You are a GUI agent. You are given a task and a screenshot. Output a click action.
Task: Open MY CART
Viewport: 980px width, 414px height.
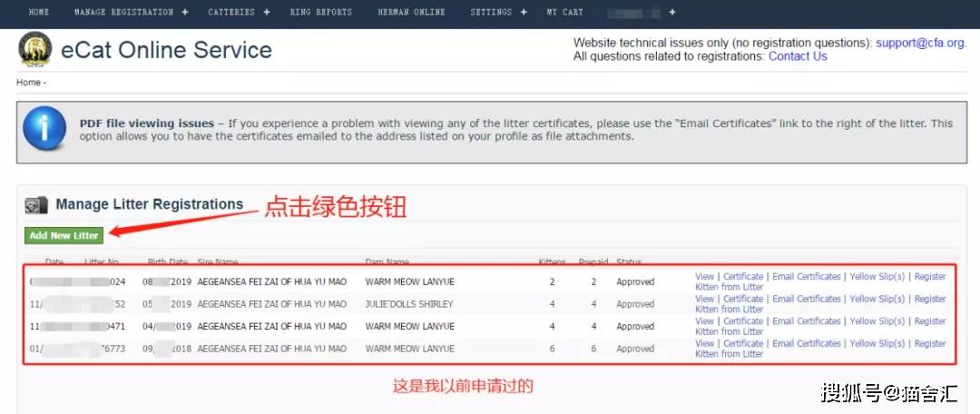point(564,12)
